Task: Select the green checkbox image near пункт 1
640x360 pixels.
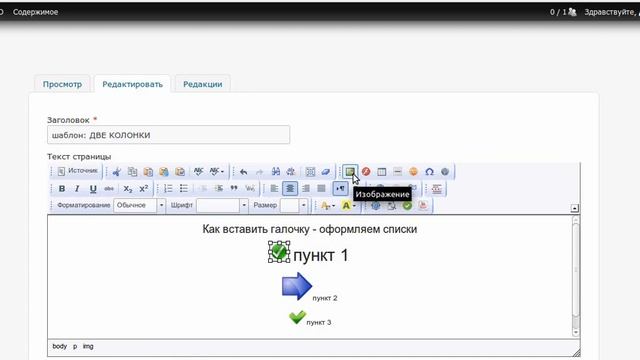Action: point(279,252)
